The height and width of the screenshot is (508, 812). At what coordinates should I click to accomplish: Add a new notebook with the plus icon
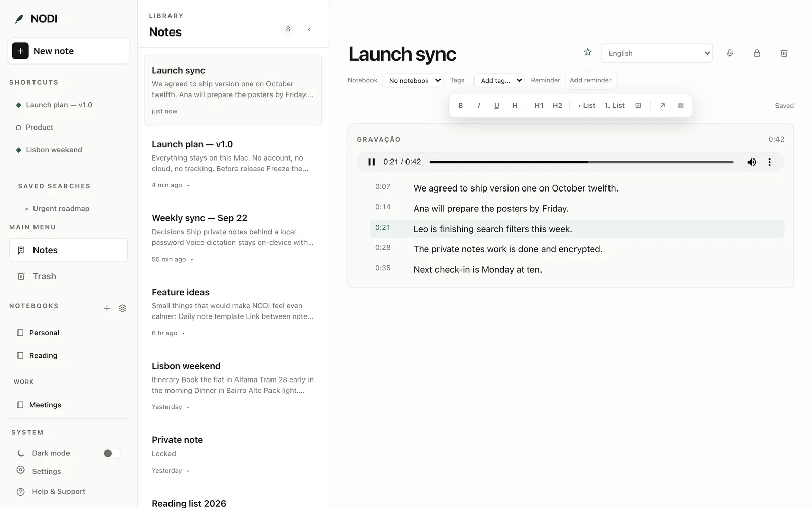coord(107,308)
